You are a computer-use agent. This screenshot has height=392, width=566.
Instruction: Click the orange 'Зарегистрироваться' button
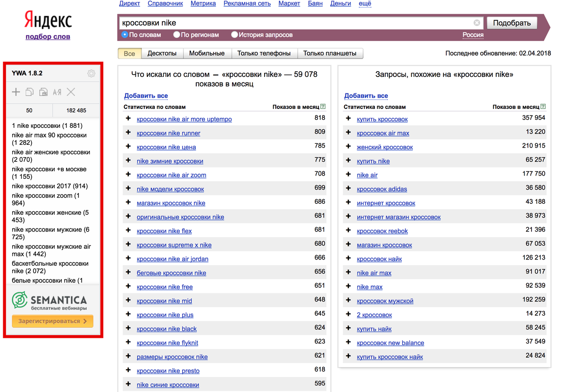pyautogui.click(x=53, y=321)
